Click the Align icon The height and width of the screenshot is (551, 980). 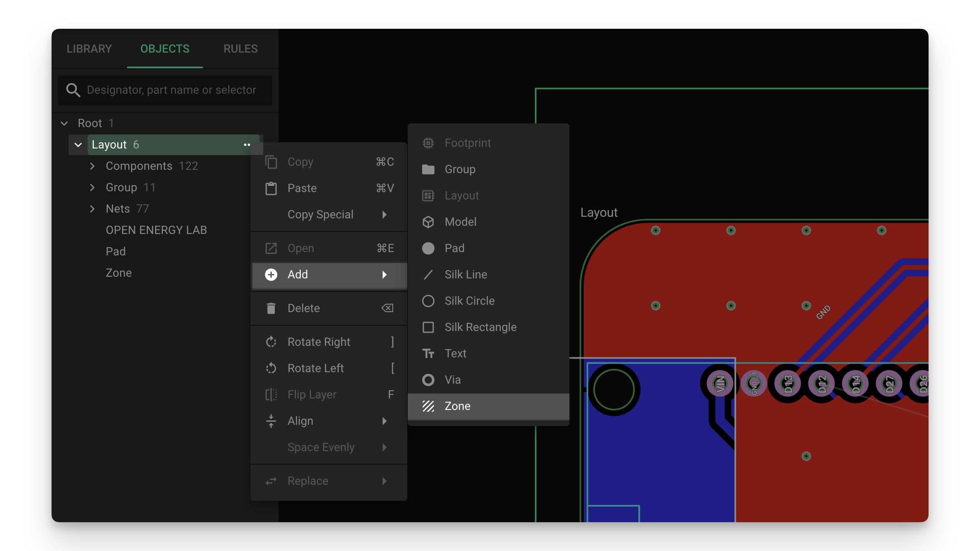pyautogui.click(x=271, y=421)
